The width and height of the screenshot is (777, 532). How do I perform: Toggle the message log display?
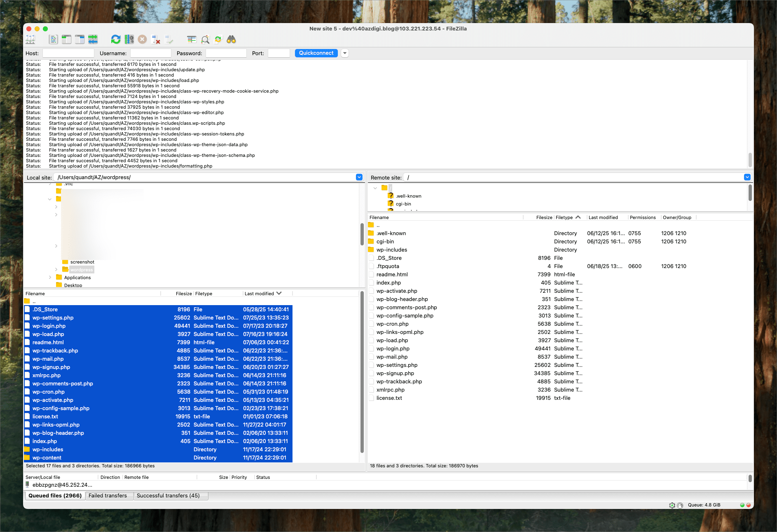point(53,40)
